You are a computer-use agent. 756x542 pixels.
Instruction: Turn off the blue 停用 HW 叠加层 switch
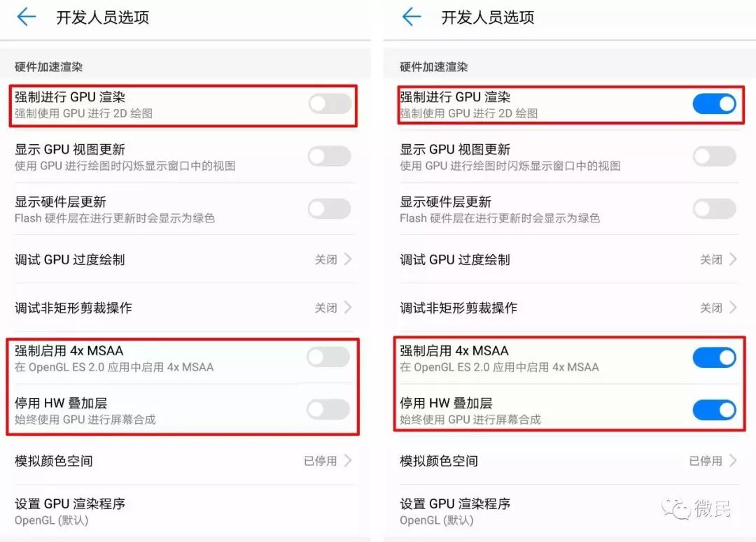715,410
